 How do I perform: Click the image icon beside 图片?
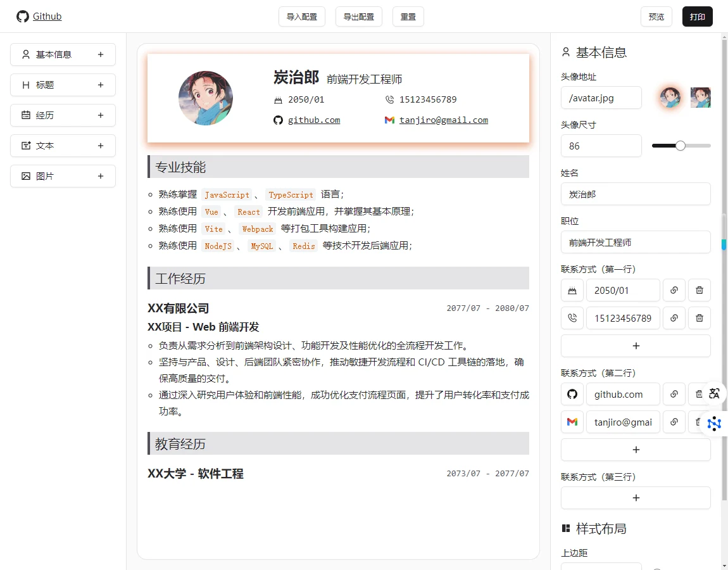(x=26, y=176)
